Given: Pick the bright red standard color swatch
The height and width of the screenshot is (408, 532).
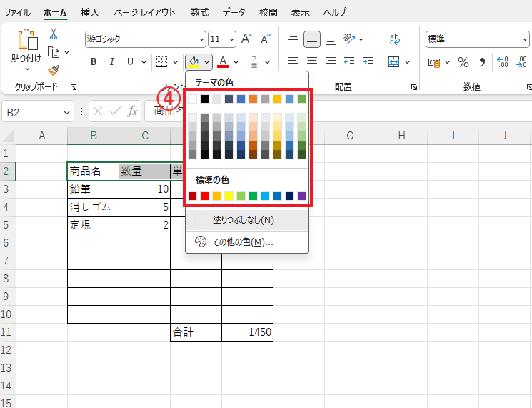Looking at the screenshot, I should (205, 196).
